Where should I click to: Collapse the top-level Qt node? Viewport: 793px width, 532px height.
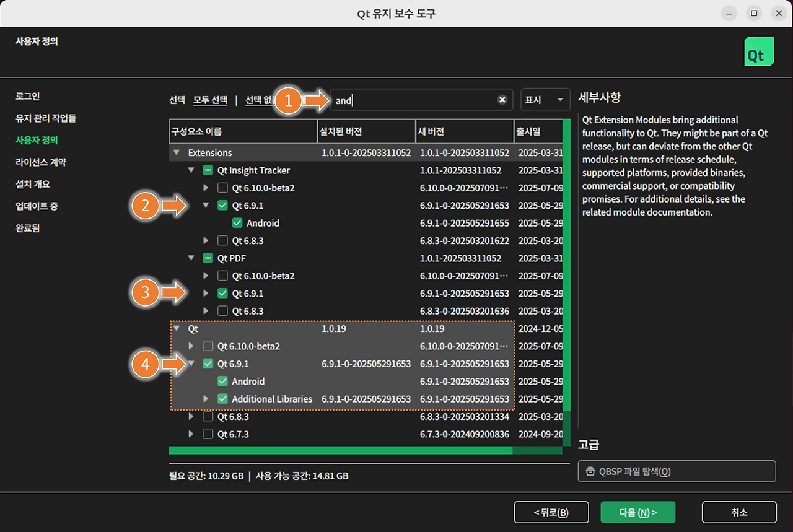coord(177,329)
